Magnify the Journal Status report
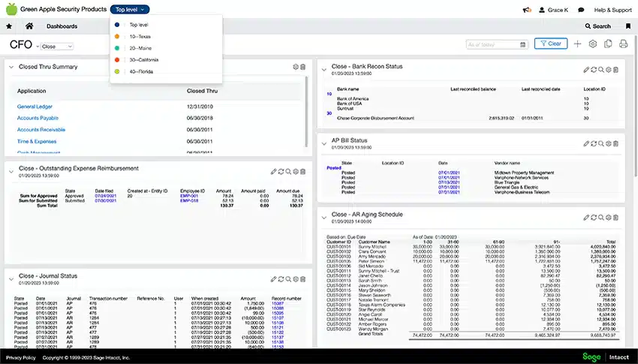This screenshot has height=364, width=638. (x=288, y=279)
